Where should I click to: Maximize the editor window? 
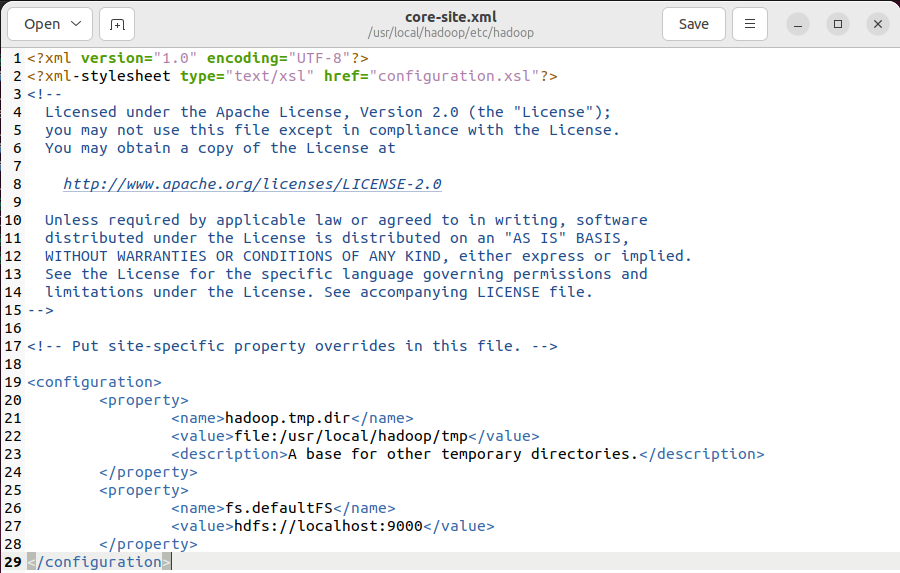(838, 24)
